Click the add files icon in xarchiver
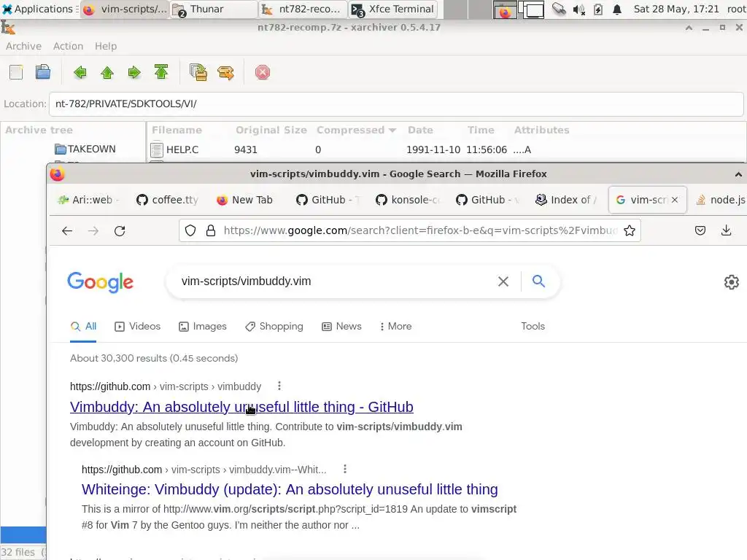Image resolution: width=747 pixels, height=560 pixels. [x=198, y=72]
